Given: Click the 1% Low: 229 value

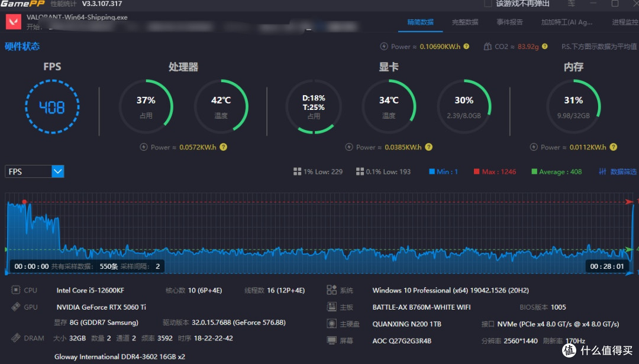Looking at the screenshot, I should click(x=323, y=172).
